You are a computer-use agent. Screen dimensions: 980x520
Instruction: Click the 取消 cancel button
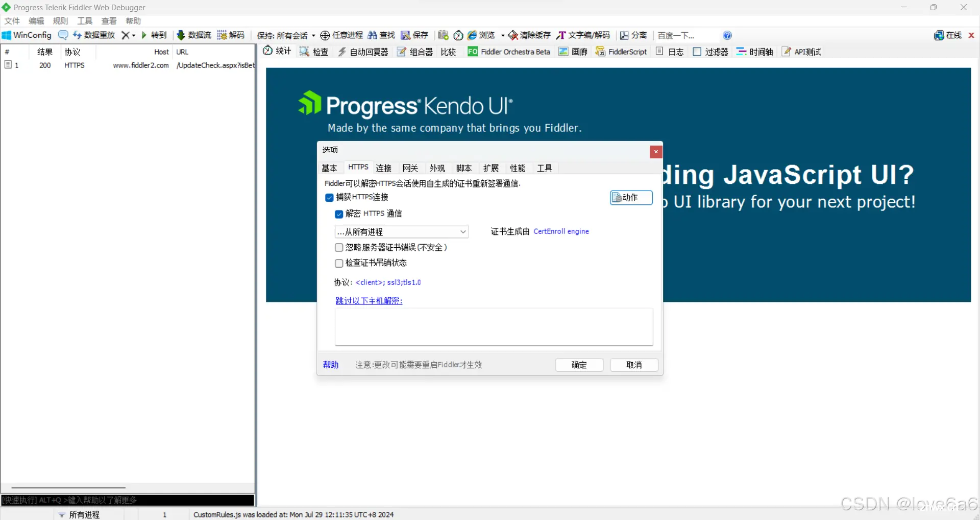pos(634,365)
